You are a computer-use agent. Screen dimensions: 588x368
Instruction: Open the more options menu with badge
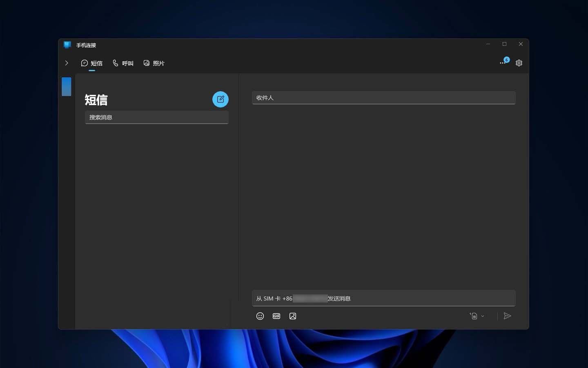coord(503,63)
